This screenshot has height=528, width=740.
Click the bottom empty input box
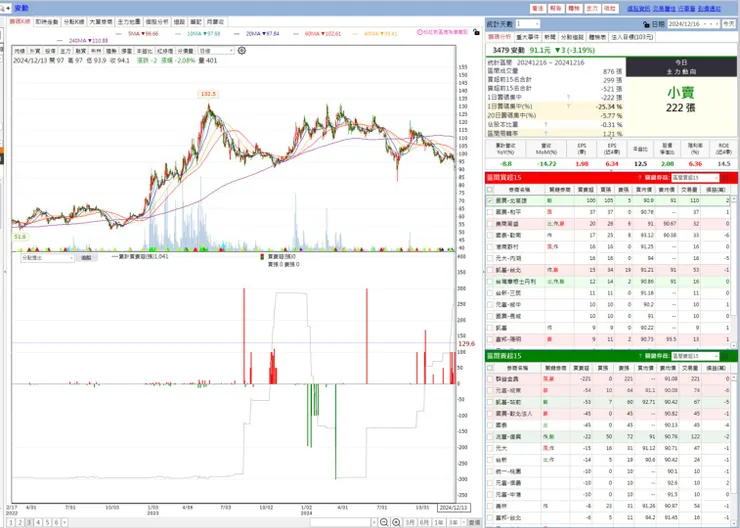click(x=340, y=522)
